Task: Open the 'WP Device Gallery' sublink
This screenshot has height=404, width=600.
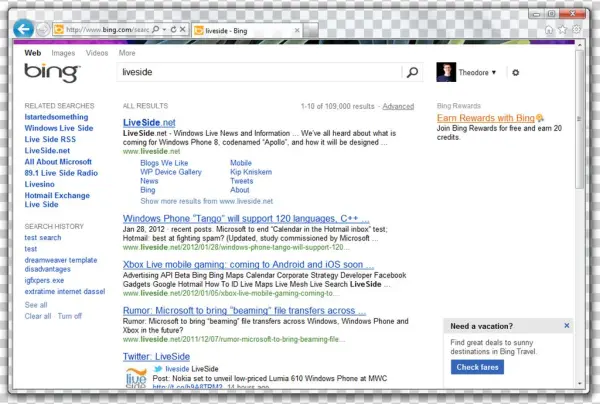Action: point(171,172)
